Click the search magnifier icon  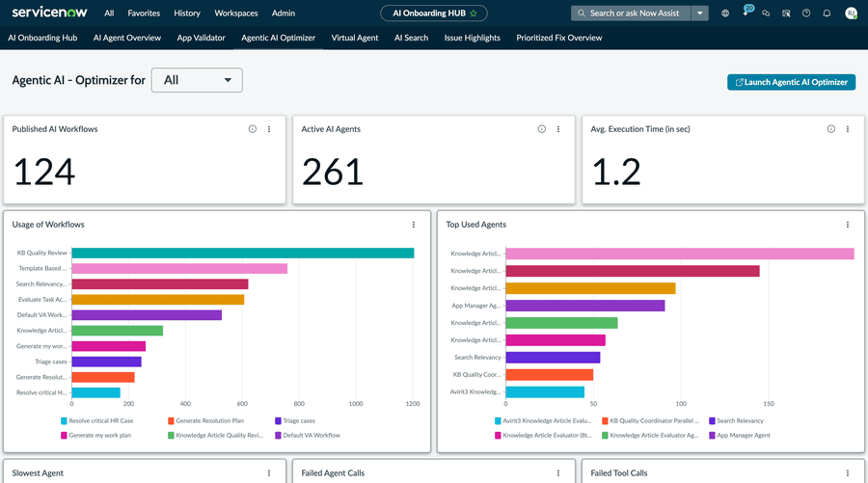(x=582, y=13)
